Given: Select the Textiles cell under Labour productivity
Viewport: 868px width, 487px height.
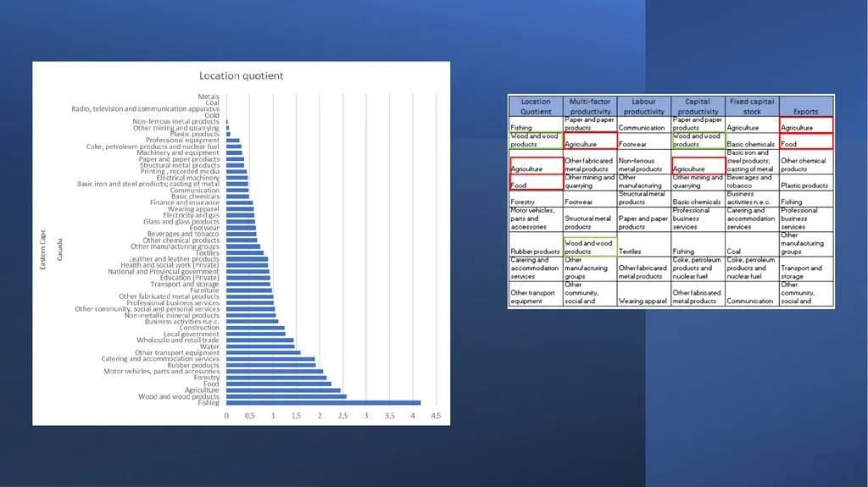Looking at the screenshot, I should (644, 244).
